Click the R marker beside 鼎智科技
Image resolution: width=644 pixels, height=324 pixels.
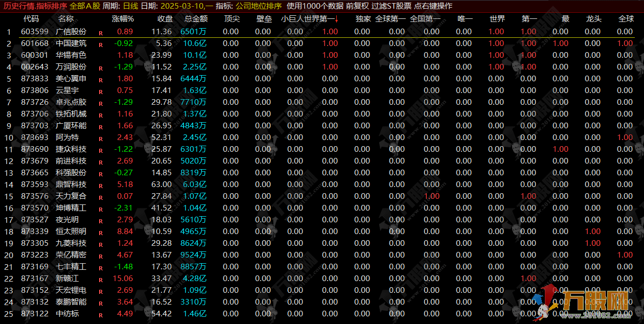pyautogui.click(x=100, y=186)
